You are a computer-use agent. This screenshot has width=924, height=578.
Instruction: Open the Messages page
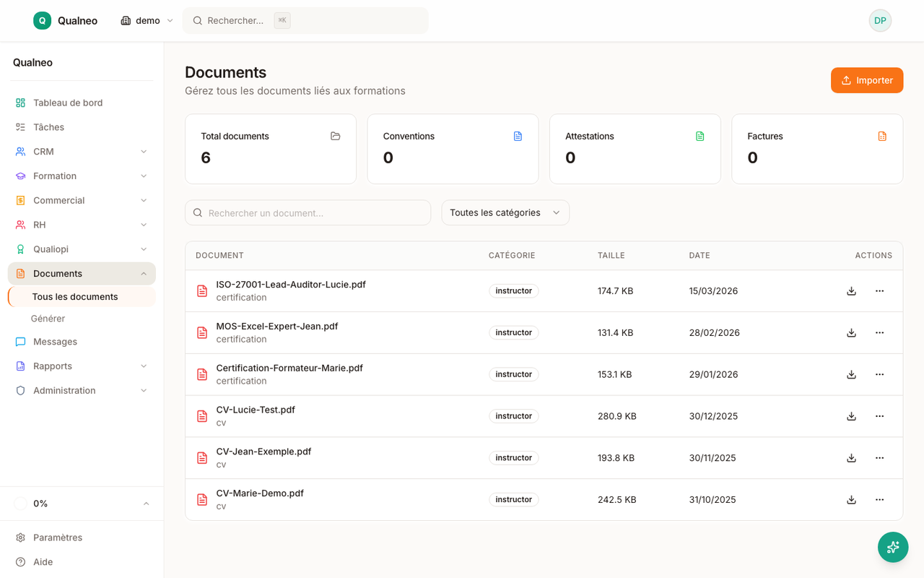82,342
